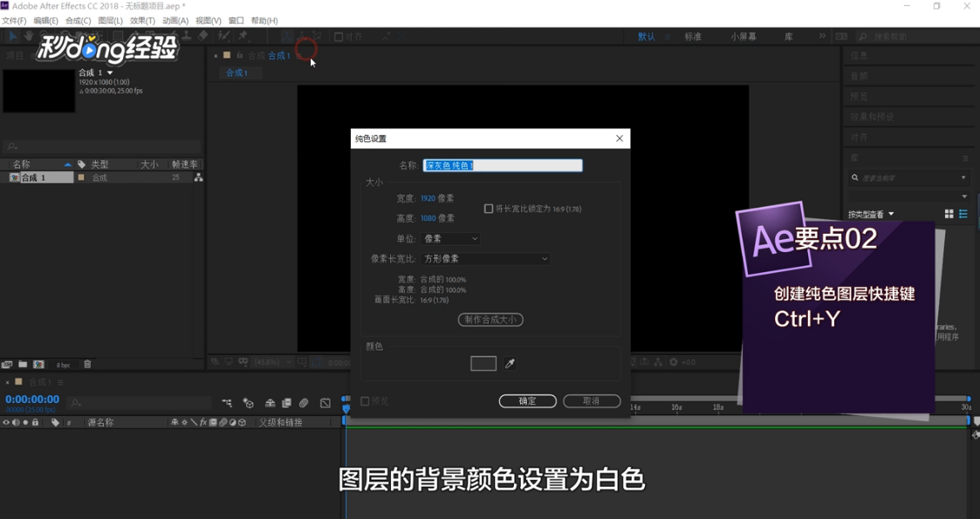Sort by 名称 column header arrow
Viewport: 980px width, 519px height.
point(67,164)
